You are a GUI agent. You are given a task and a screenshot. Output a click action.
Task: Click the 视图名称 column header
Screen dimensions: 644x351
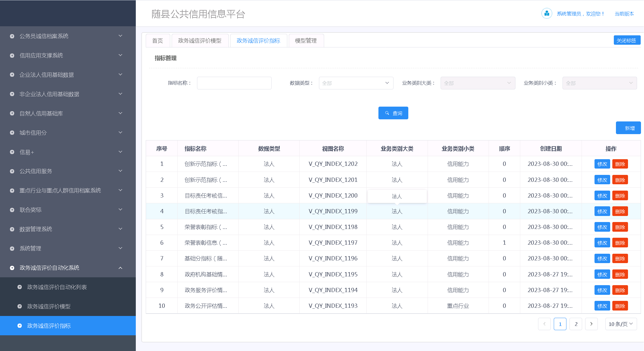[x=333, y=149]
